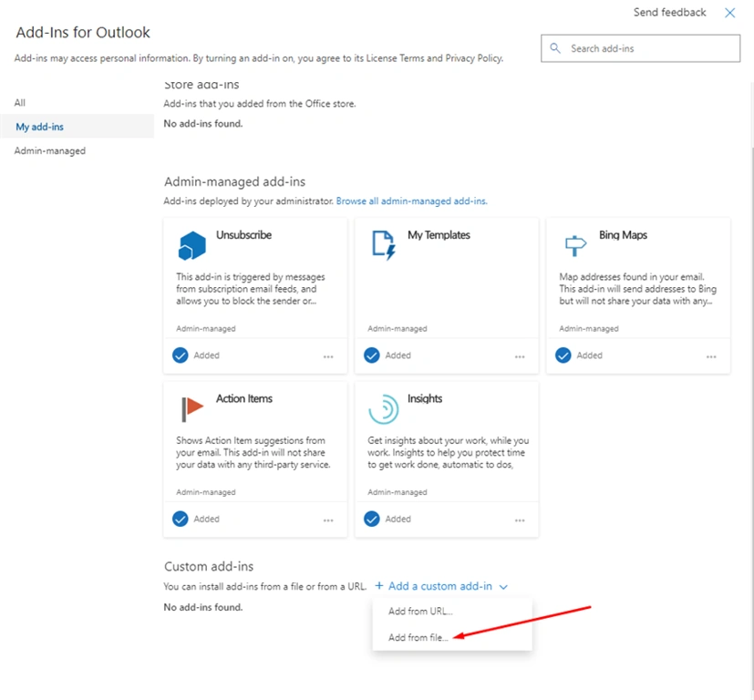Toggle the Added checkmark on My Templates

[372, 355]
